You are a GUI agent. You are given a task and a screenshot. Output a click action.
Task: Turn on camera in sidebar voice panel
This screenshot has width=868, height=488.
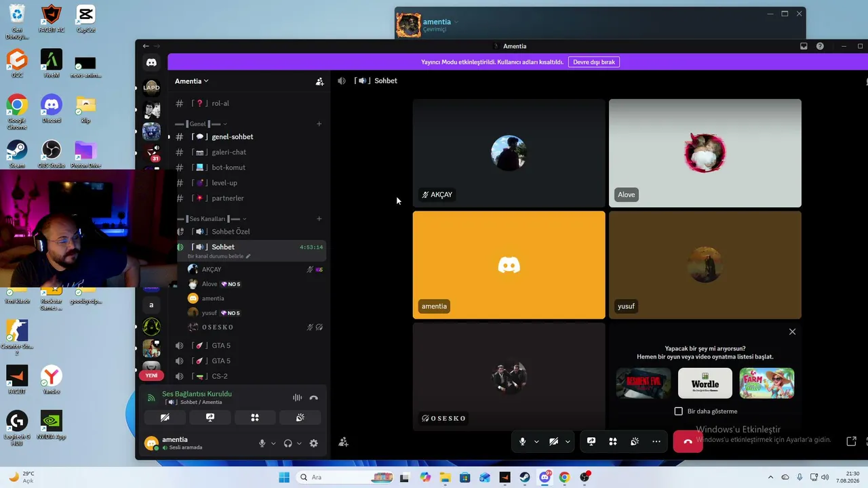165,418
